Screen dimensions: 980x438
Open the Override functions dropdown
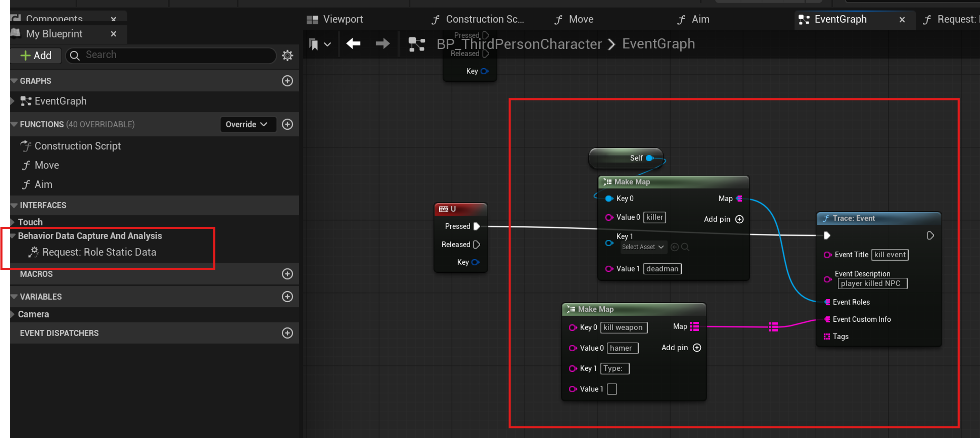[248, 124]
